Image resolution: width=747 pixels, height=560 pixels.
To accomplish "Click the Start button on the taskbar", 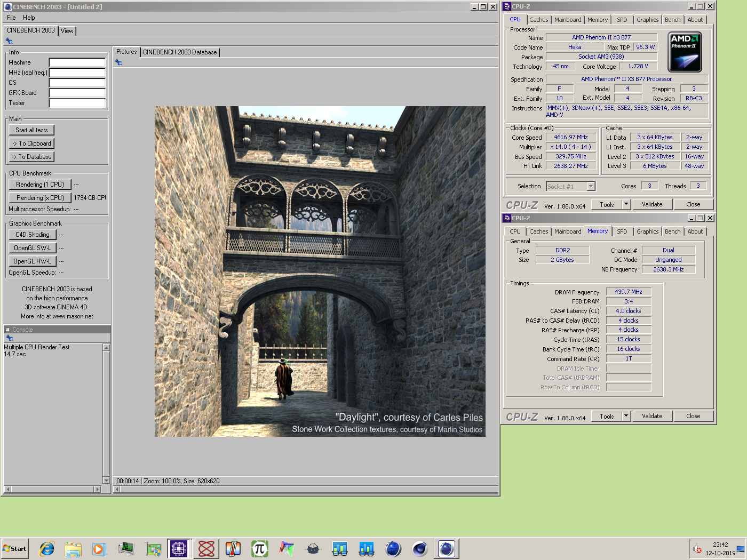I will click(x=14, y=549).
